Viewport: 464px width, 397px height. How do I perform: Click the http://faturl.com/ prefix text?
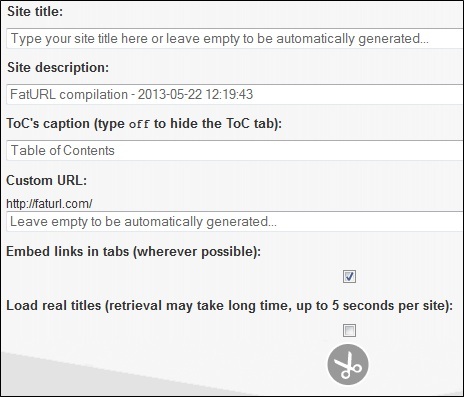click(x=49, y=204)
